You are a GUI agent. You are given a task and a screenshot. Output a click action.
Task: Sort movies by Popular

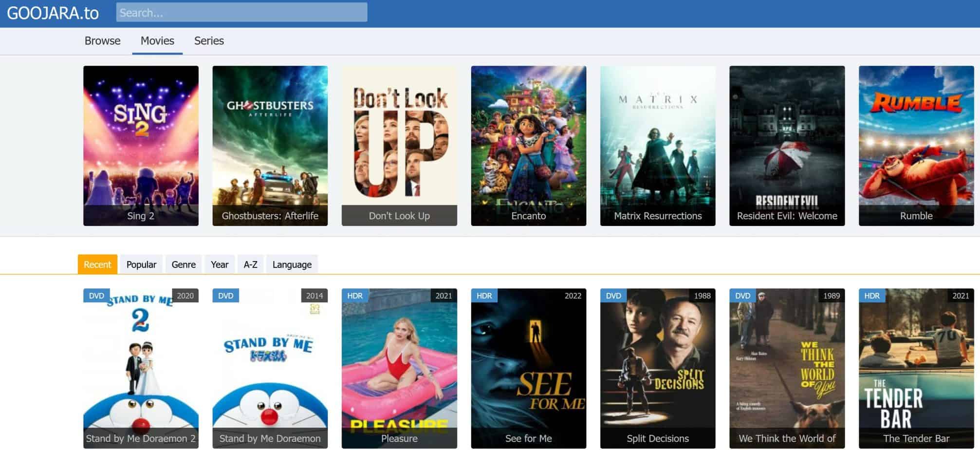141,264
